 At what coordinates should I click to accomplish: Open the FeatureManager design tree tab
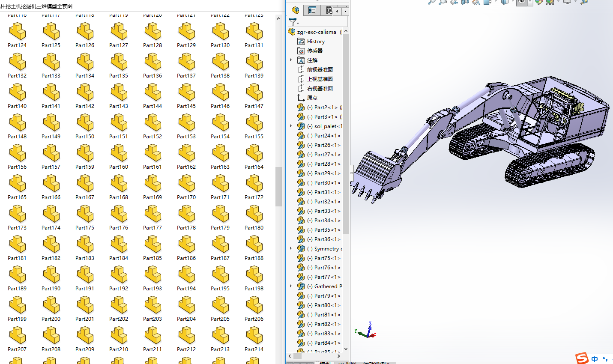click(296, 10)
